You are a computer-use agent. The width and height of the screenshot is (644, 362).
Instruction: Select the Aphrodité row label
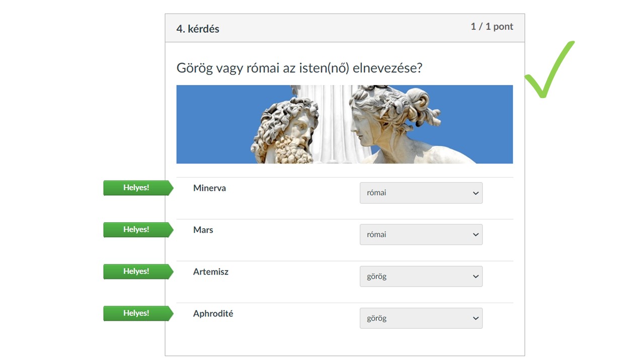pyautogui.click(x=213, y=314)
